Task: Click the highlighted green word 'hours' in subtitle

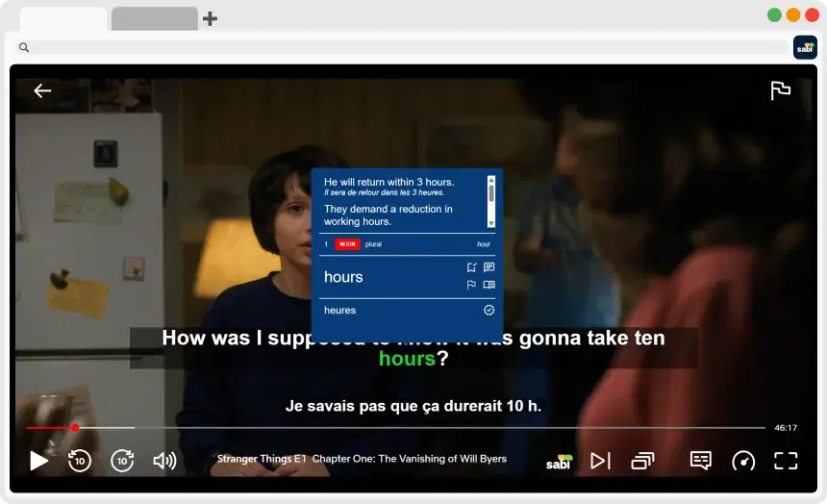Action: point(407,359)
